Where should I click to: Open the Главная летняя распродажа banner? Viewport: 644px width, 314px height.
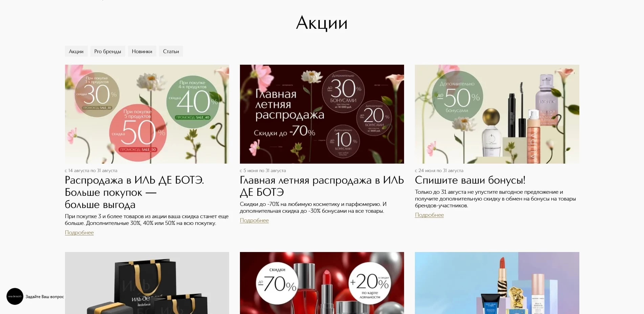[322, 114]
